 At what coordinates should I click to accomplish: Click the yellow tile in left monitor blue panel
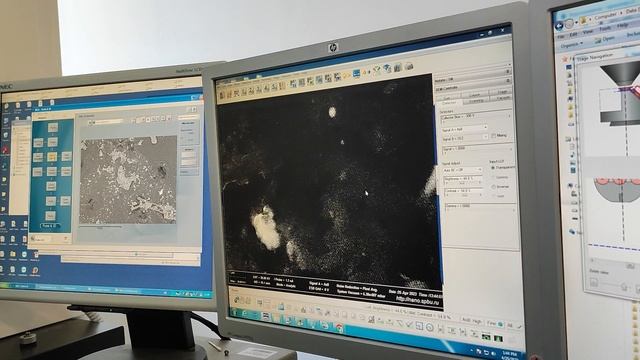(x=52, y=156)
